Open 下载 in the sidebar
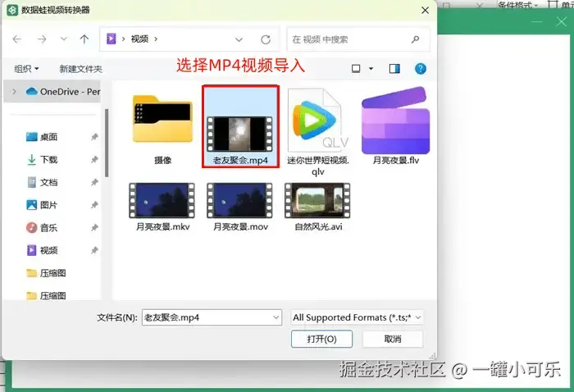The image size is (574, 392). click(42, 160)
